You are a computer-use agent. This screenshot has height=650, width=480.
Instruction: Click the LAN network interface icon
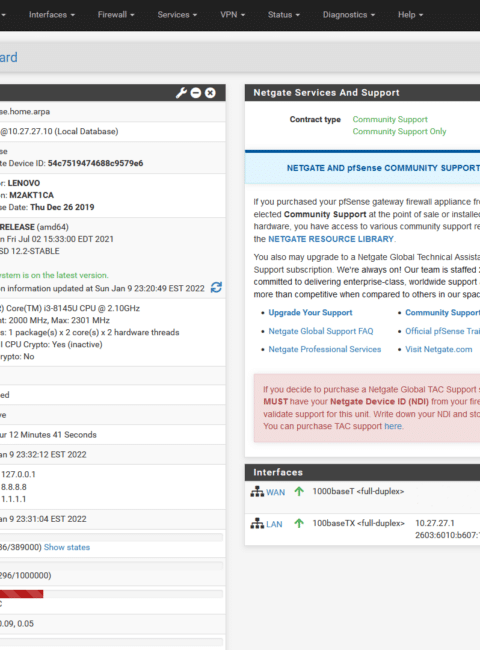click(257, 524)
